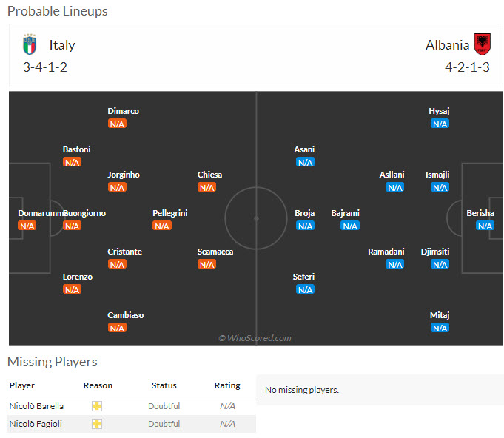Screen dimensions: 504x438
Task: Select player Nicolò Barella in missing players
Action: [x=36, y=406]
